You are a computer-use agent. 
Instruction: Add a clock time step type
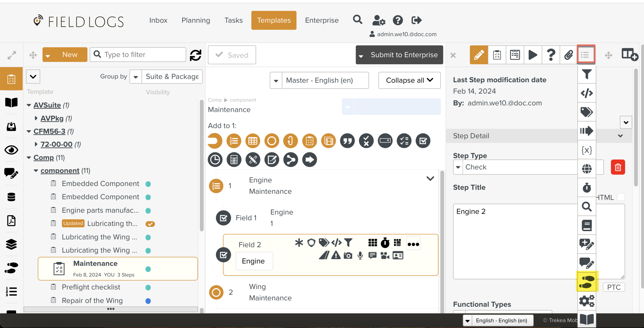215,160
